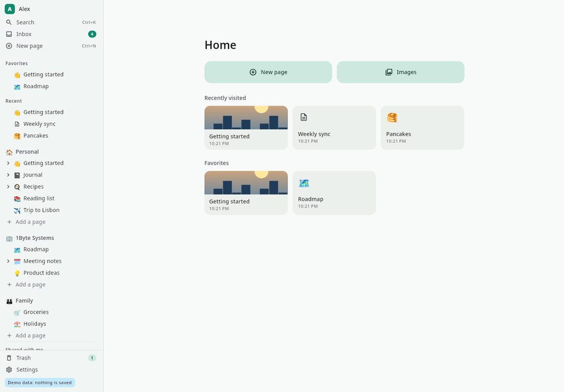Open the Roadmap card in Home Favorites
This screenshot has width=564, height=392.
[334, 193]
